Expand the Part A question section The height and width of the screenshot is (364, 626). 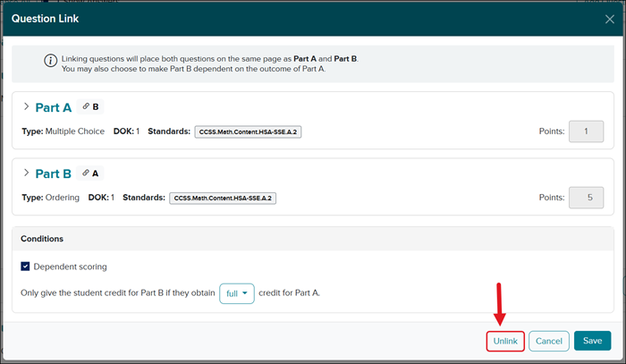[x=25, y=107]
